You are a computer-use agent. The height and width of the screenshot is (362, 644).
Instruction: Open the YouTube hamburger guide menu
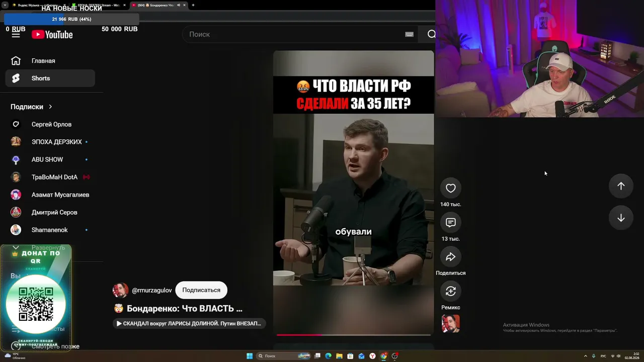(x=16, y=34)
